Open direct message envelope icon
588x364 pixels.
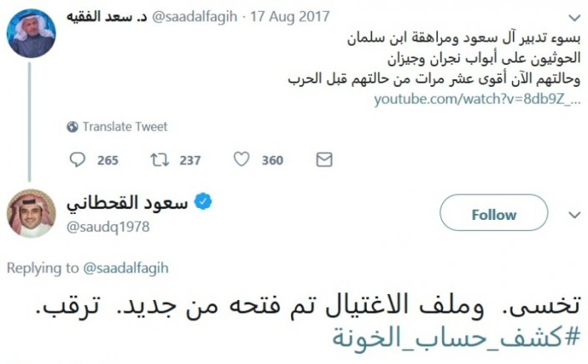[x=324, y=159]
